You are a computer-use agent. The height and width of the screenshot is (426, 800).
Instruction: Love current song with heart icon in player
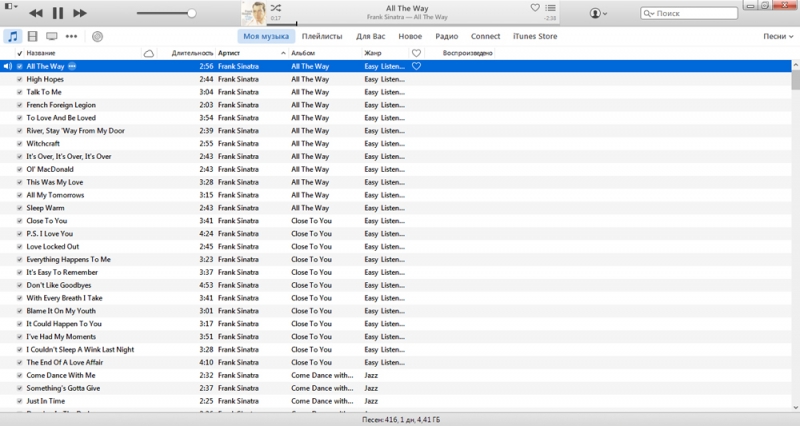(535, 8)
